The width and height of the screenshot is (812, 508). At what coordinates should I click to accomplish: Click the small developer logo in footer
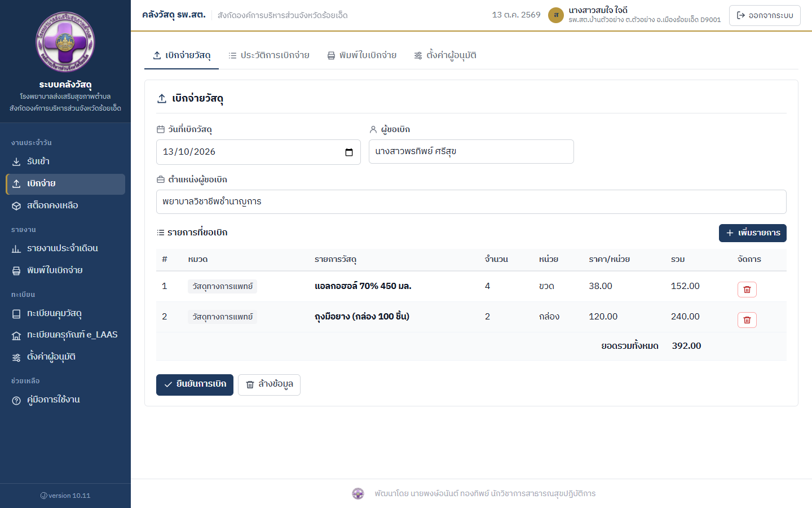(358, 494)
